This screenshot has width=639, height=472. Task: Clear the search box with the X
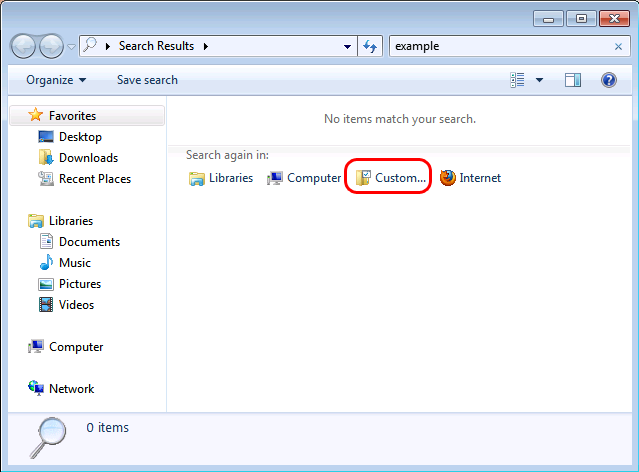(x=618, y=46)
